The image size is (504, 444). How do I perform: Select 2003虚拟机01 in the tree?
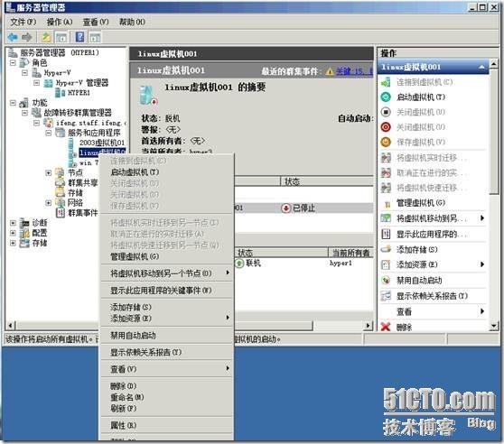(x=102, y=143)
